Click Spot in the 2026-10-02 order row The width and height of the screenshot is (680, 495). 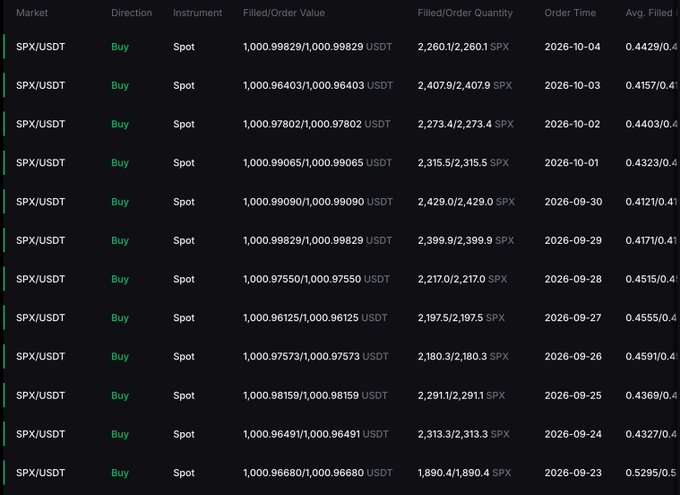[x=184, y=124]
